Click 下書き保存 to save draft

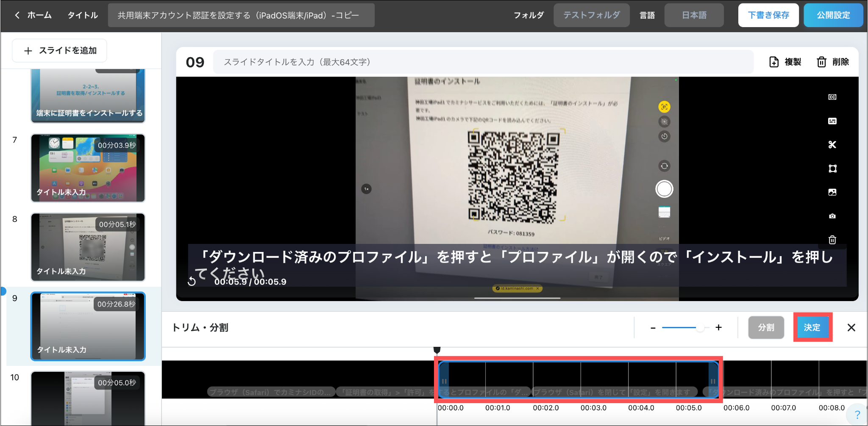point(768,15)
